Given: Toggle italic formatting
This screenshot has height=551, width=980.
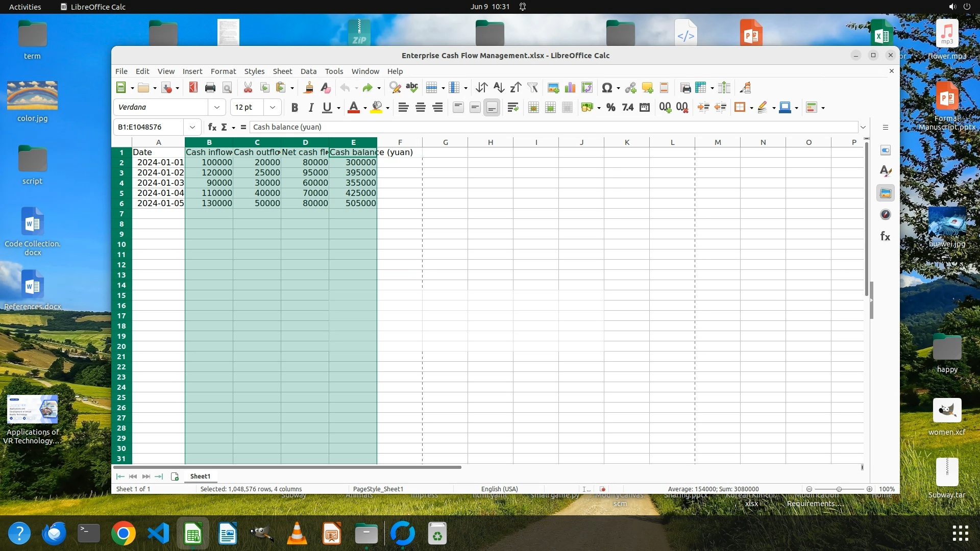Looking at the screenshot, I should tap(311, 107).
